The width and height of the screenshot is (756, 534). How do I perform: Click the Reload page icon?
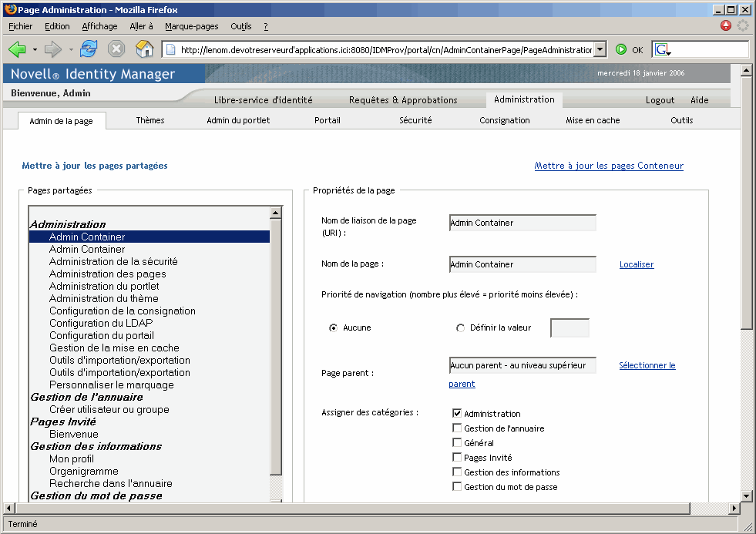(x=89, y=49)
